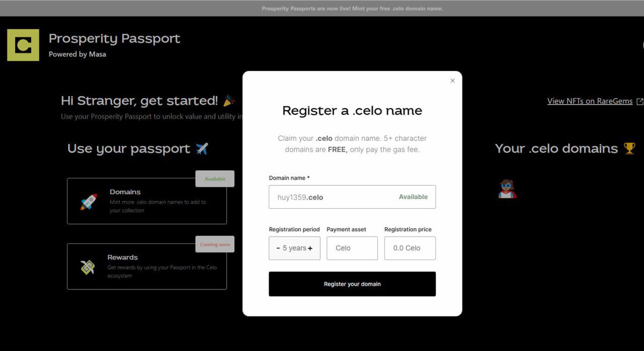Screen dimensions: 644x351
Task: Click the Coming soon badge on Rewards
Action: tap(215, 244)
